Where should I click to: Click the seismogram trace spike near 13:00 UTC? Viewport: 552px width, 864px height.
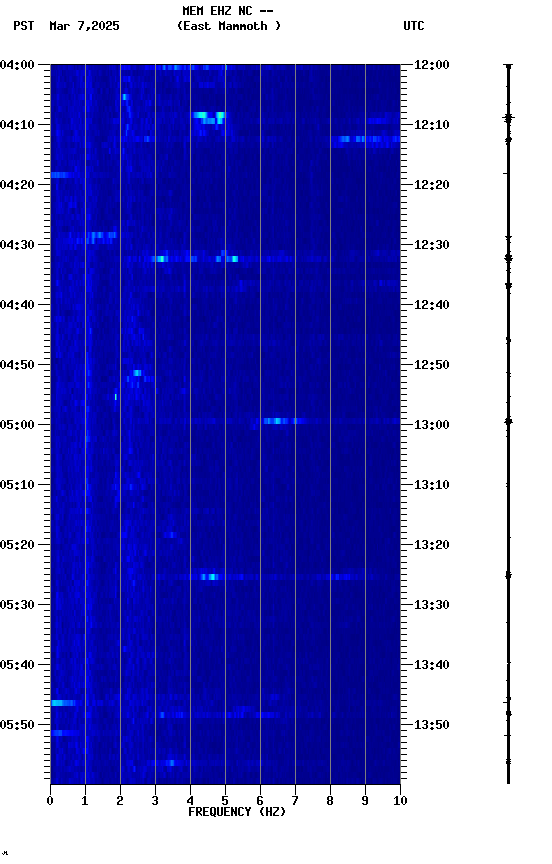click(508, 421)
